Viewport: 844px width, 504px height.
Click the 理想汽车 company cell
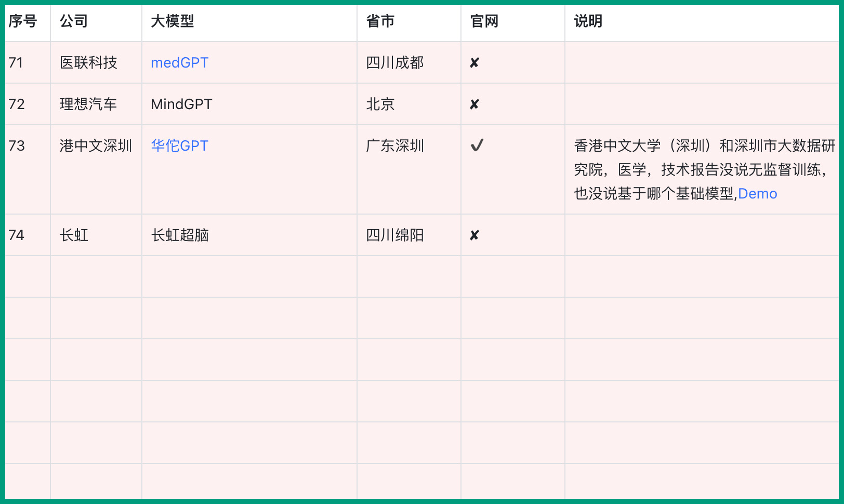point(88,104)
